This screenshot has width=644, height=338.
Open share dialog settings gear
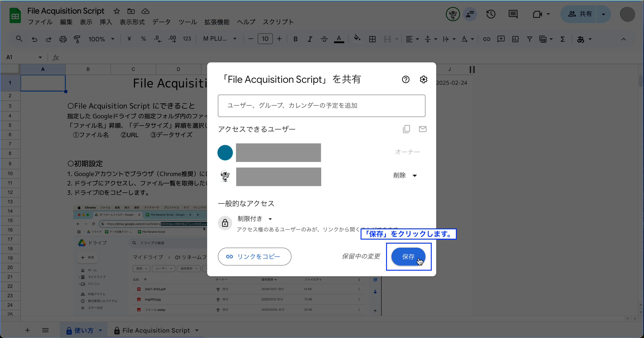423,79
